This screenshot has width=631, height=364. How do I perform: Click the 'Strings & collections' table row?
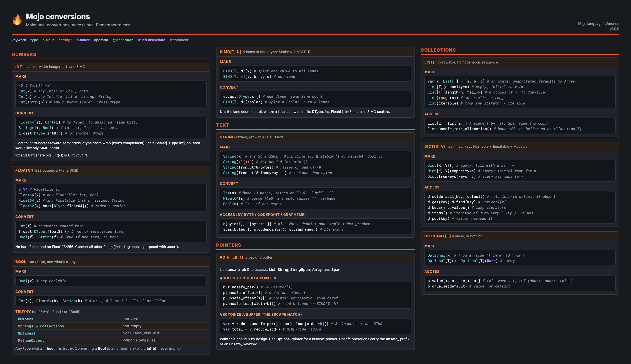[111, 326]
